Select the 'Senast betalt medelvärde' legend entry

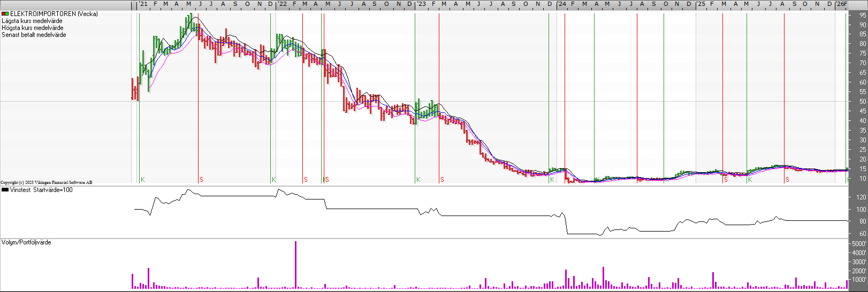(x=34, y=35)
